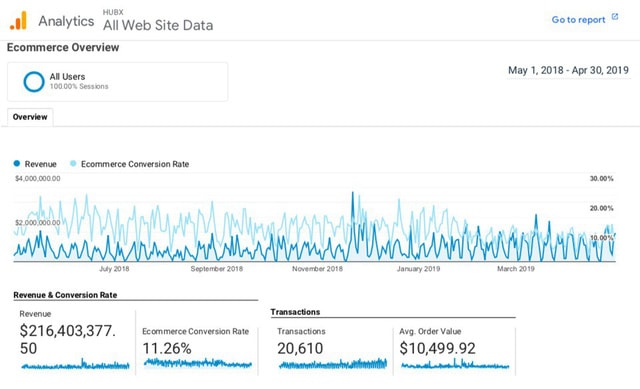Click the Google Analytics logo icon
Image resolution: width=640 pixels, height=389 pixels.
(18, 20)
